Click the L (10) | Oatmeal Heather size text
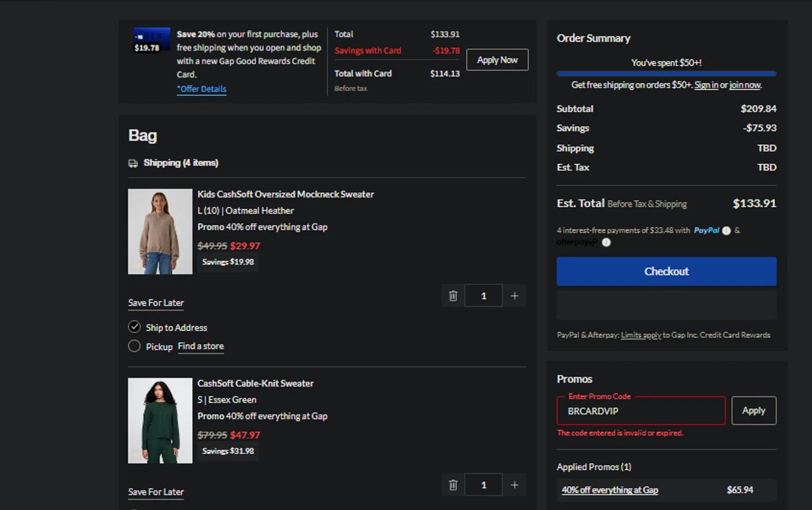Screen dimensions: 812x510 click(246, 211)
